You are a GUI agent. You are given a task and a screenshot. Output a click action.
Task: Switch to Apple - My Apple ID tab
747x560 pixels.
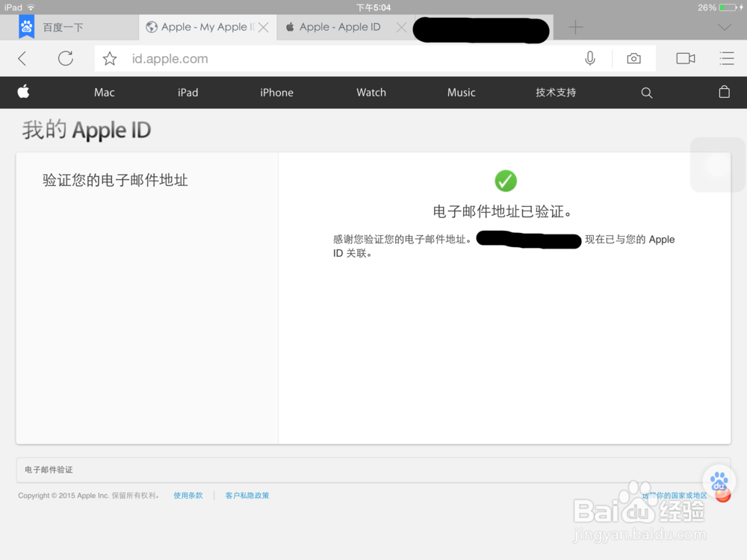[208, 27]
